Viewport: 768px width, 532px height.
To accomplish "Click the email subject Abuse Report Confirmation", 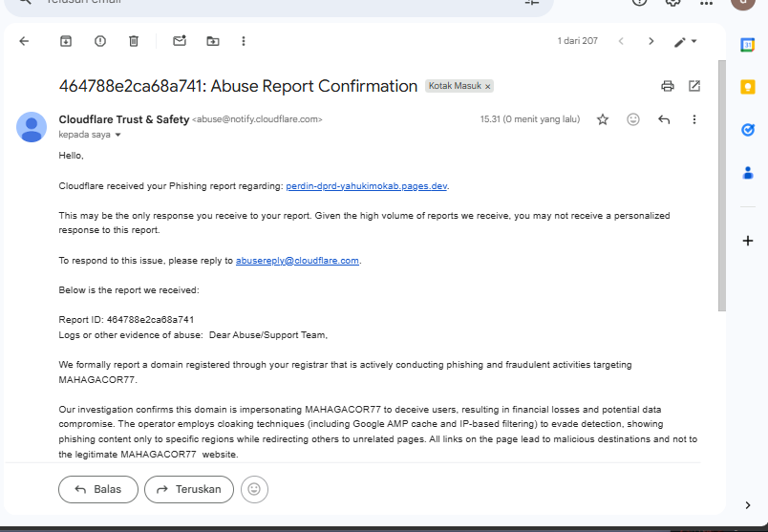I will coord(238,86).
